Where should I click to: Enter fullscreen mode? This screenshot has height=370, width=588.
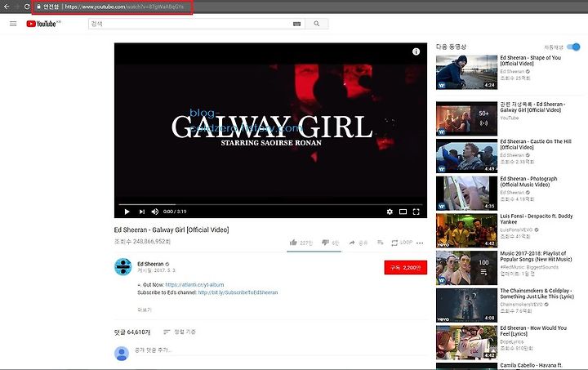pyautogui.click(x=416, y=212)
